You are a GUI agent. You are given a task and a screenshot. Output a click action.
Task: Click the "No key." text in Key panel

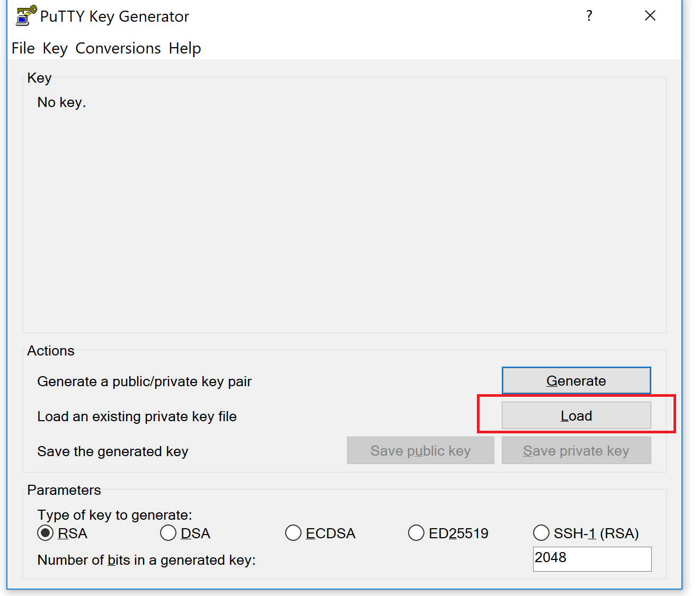tap(61, 102)
